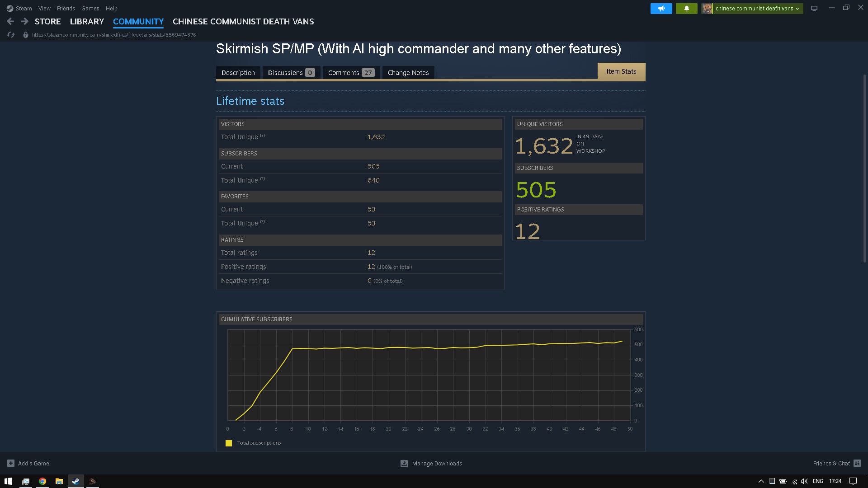Viewport: 868px width, 488px height.
Task: Open the notifications bell
Action: [x=686, y=9]
